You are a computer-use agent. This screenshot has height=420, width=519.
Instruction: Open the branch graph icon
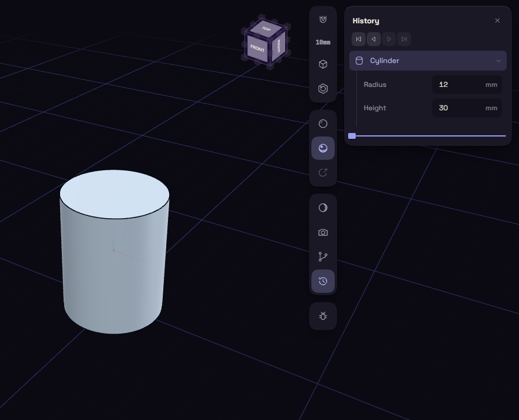[323, 257]
